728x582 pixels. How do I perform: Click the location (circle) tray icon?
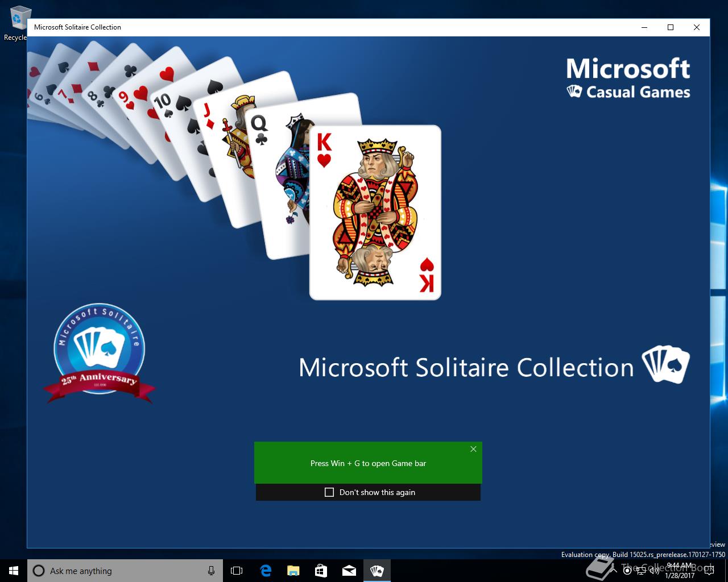pos(627,571)
